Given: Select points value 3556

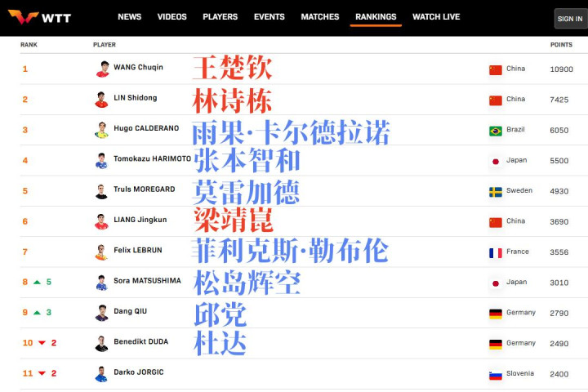Looking at the screenshot, I should pos(559,252).
